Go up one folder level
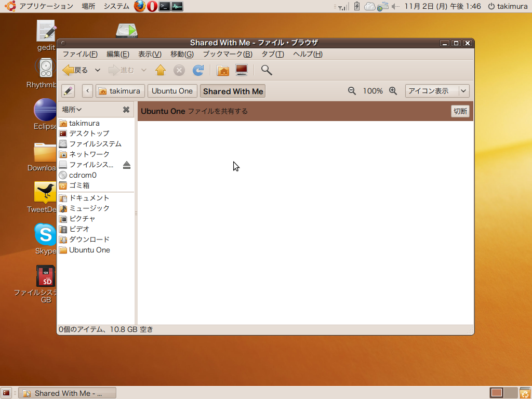Viewport: 532px width, 399px height. tap(161, 70)
